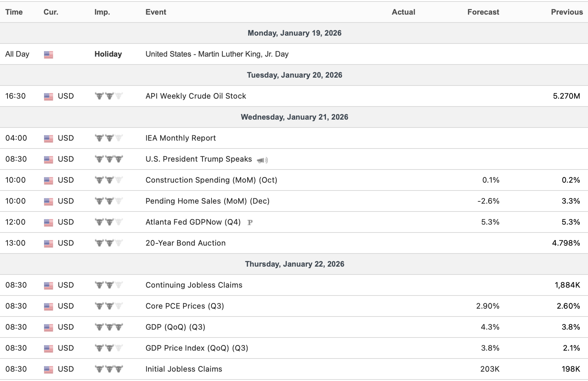Open the Construction Spending (MoM) event
588x381 pixels.
pyautogui.click(x=211, y=180)
